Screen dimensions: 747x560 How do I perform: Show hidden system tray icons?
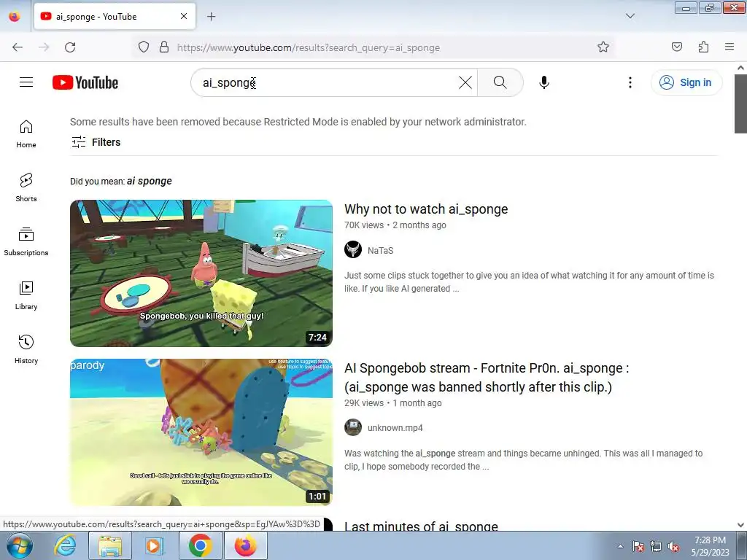[x=620, y=546]
